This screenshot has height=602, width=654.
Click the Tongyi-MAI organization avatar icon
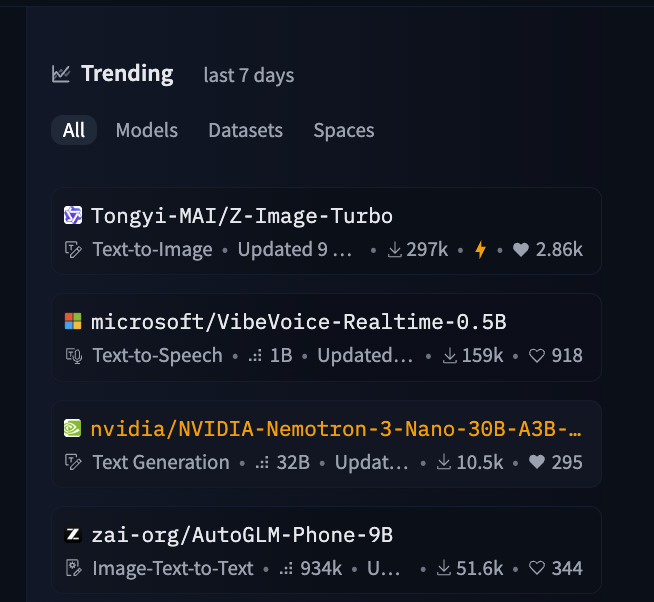point(73,215)
